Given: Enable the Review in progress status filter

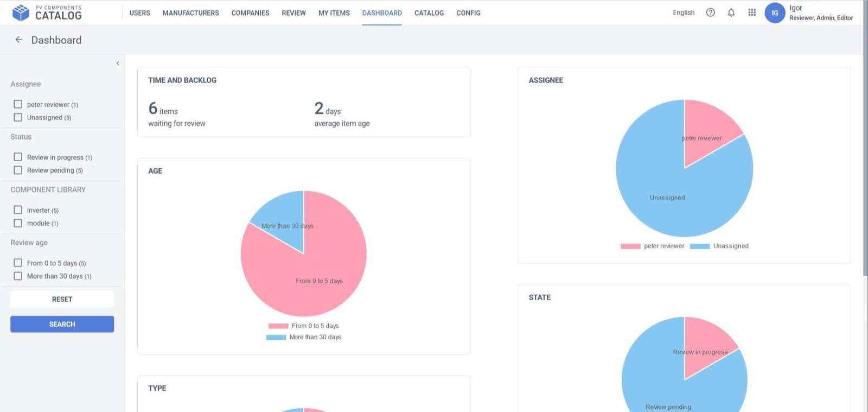Looking at the screenshot, I should point(18,157).
